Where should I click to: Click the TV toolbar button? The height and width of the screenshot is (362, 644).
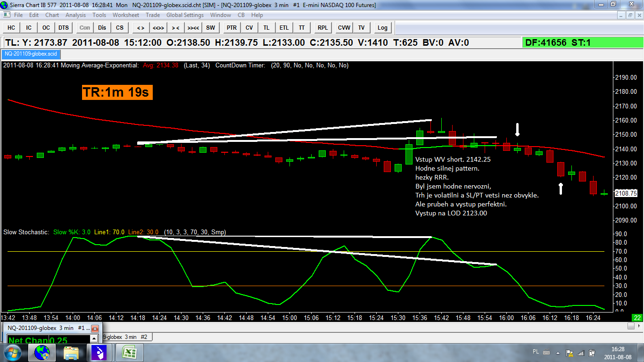(361, 28)
